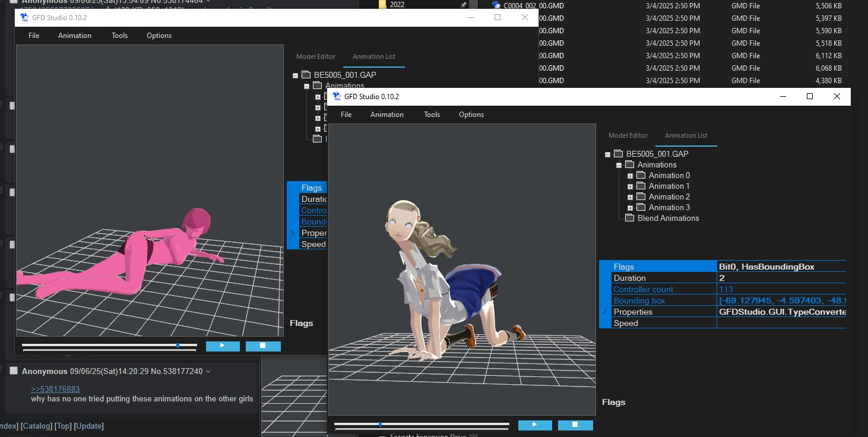
Task: Open the Tools menu in the front window
Action: [x=432, y=115]
